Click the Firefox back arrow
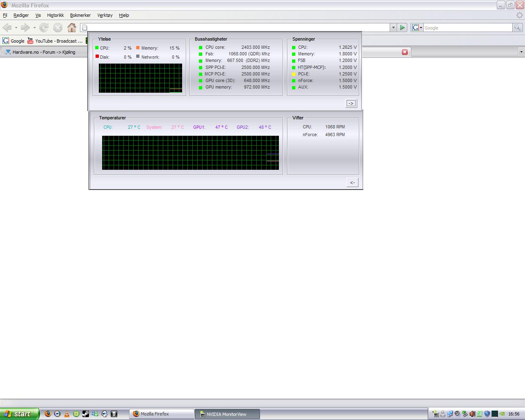The image size is (525, 420). tap(7, 27)
